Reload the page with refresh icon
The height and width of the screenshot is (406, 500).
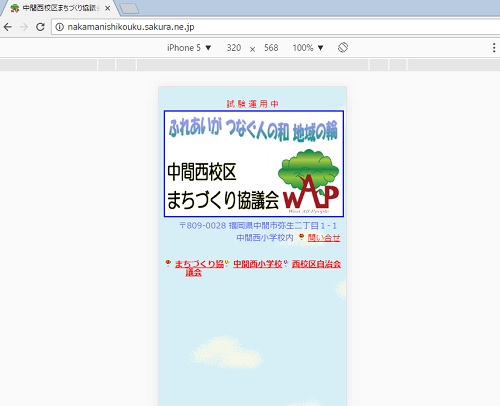pyautogui.click(x=40, y=27)
